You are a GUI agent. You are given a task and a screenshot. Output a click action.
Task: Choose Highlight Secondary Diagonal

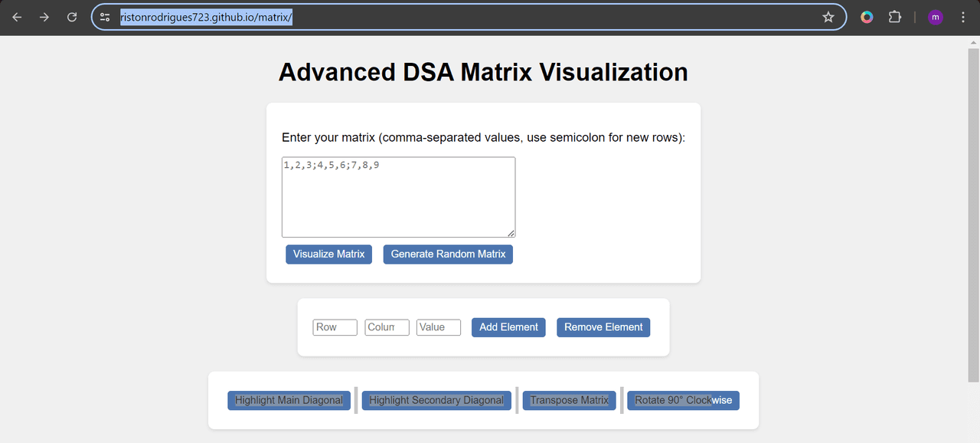pyautogui.click(x=436, y=401)
